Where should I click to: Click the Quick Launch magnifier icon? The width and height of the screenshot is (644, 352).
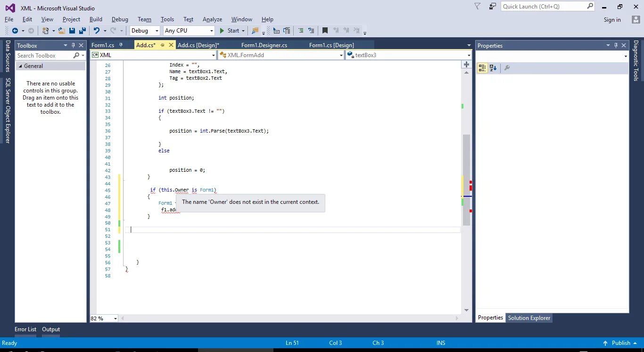[590, 6]
